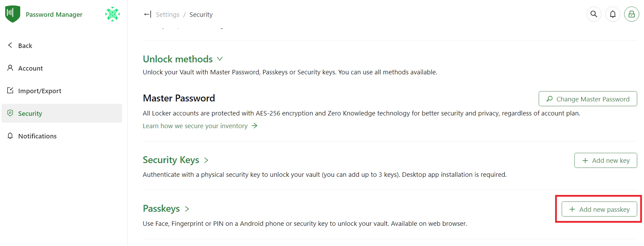Click the search icon in the top bar
This screenshot has height=246, width=644.
click(594, 14)
